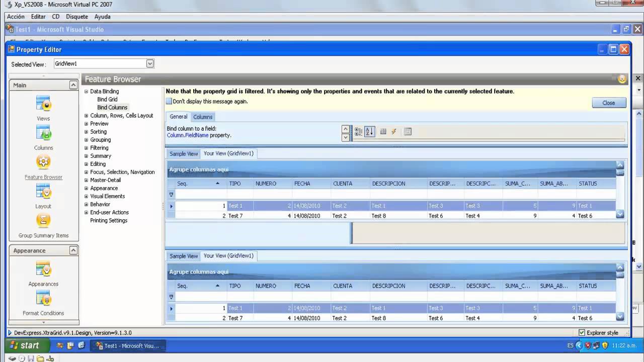
Task: Click upper grid vertical scrollbar down arrow
Action: click(620, 214)
